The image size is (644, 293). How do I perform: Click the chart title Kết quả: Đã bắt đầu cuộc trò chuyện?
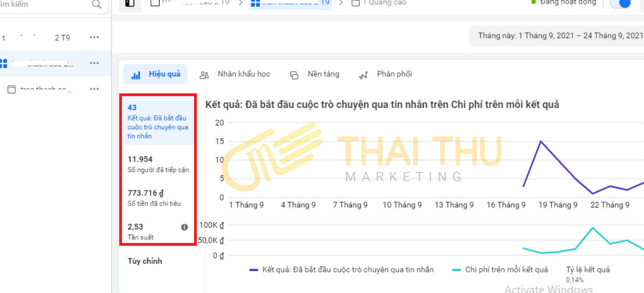pyautogui.click(x=382, y=105)
